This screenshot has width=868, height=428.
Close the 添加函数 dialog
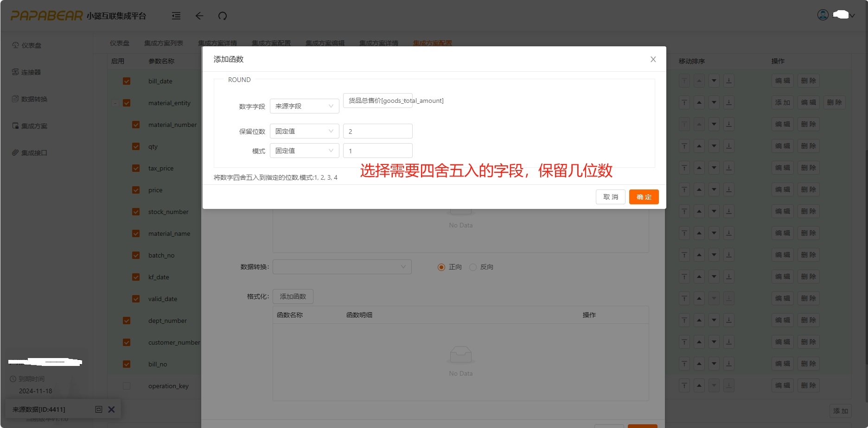coord(653,59)
